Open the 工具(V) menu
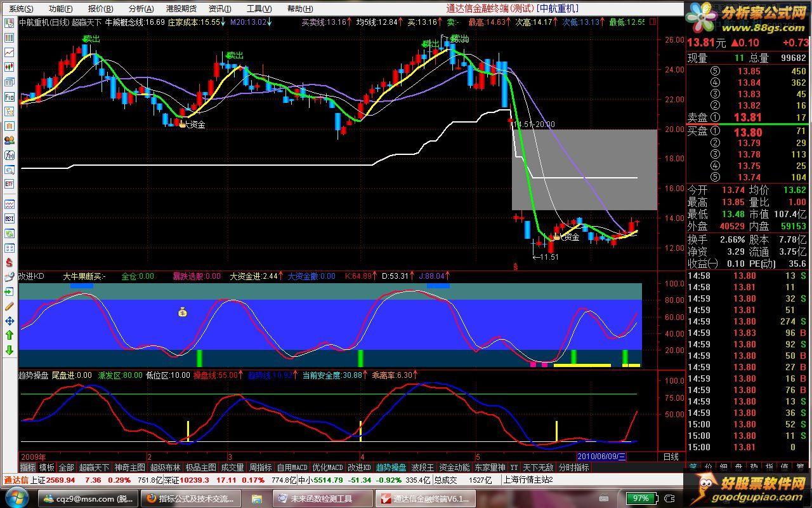Screen dimensions: 812x508 tap(259, 9)
